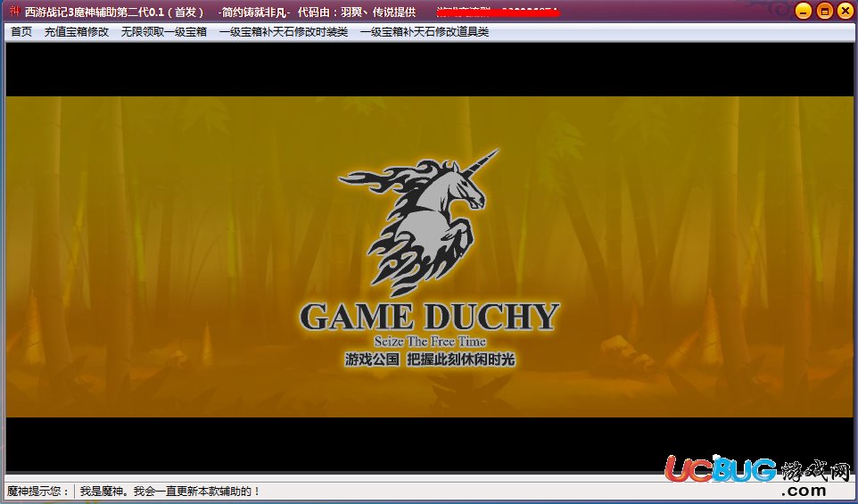Click the 魔神提示您 status label
858x504 pixels.
coord(37,491)
